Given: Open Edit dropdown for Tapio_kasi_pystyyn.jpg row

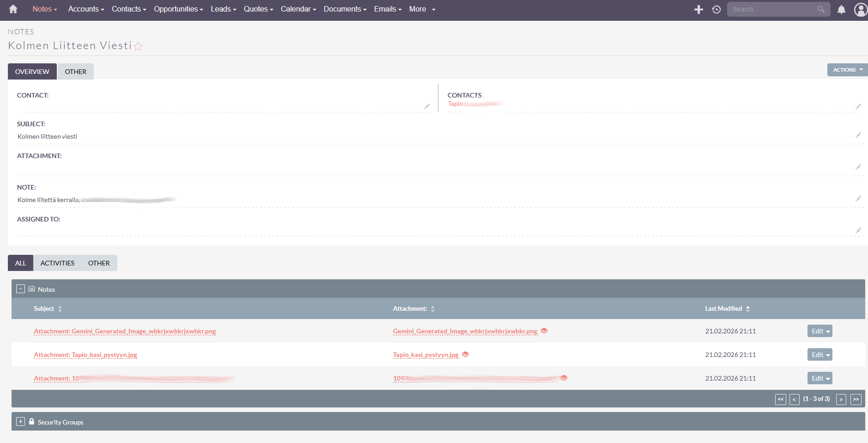Looking at the screenshot, I should (819, 355).
